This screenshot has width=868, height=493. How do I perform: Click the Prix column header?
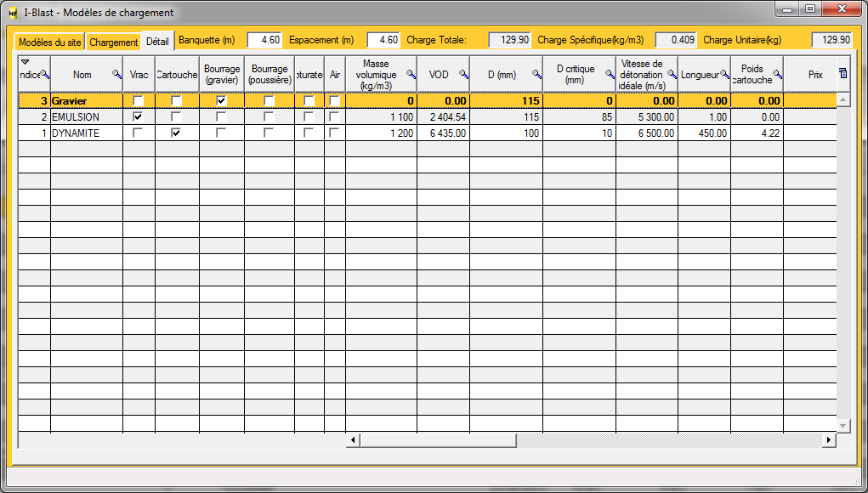pos(814,75)
